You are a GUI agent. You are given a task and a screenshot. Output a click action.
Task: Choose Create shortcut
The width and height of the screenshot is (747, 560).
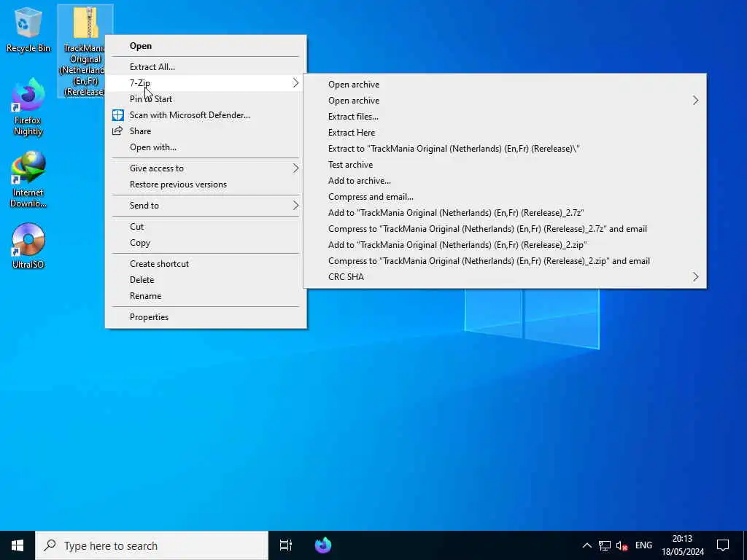pyautogui.click(x=206, y=264)
